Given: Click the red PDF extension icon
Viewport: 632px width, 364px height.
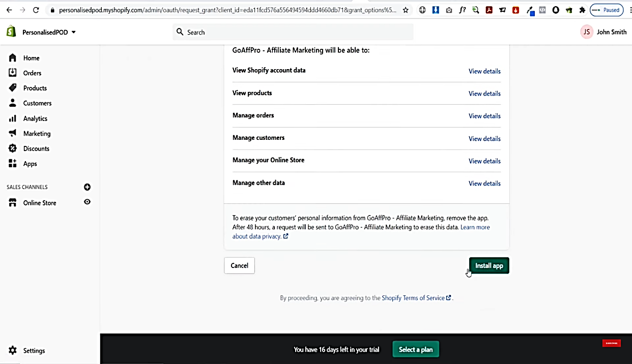Looking at the screenshot, I should (489, 10).
